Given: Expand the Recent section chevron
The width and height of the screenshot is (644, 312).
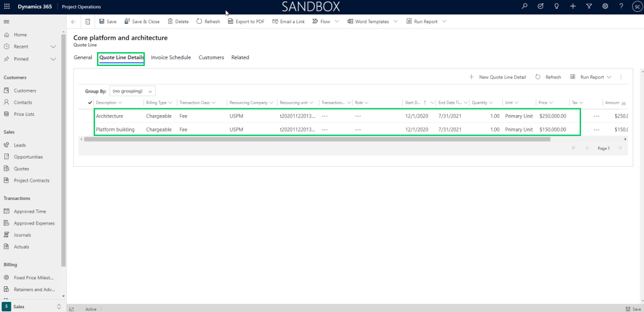Looking at the screenshot, I should click(x=54, y=47).
